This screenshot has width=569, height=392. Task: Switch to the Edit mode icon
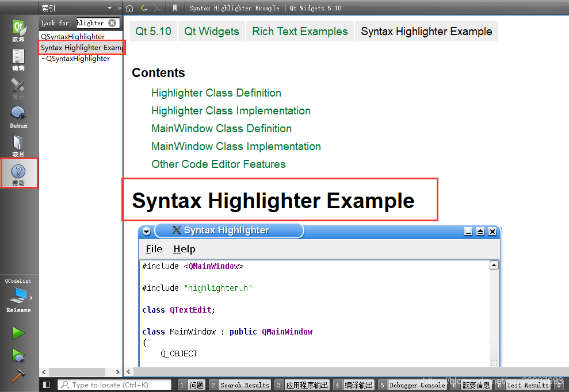(18, 60)
